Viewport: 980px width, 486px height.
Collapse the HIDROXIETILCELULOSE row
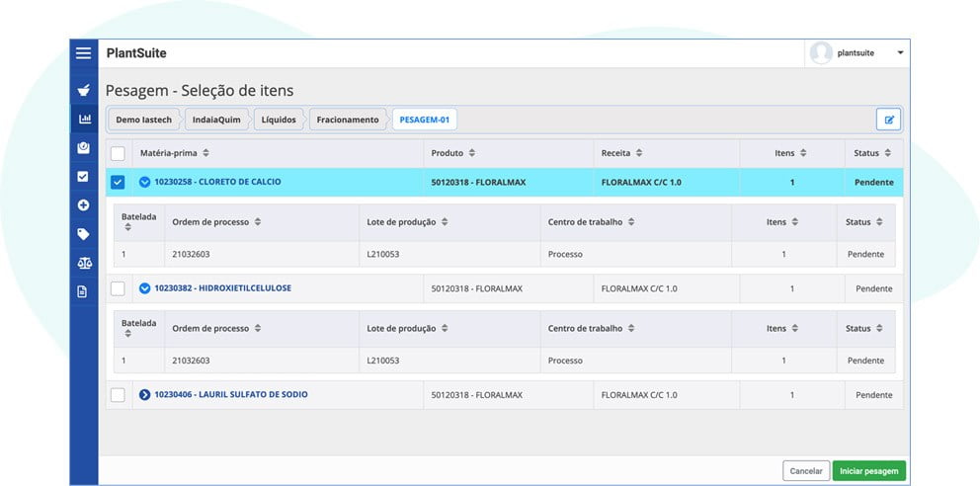[x=145, y=288]
